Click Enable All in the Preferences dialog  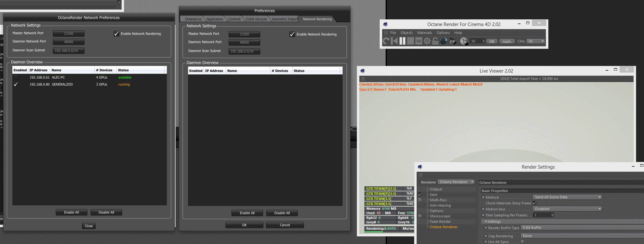247,213
